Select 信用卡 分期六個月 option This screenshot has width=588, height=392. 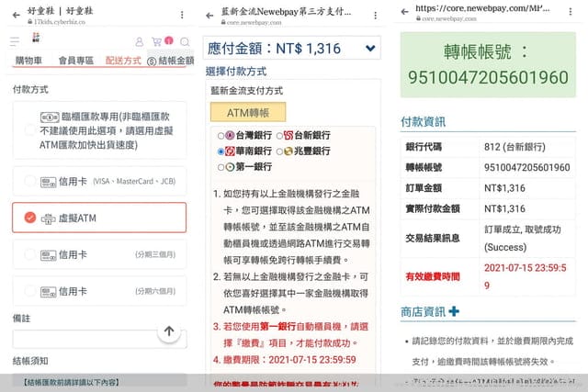(99, 291)
